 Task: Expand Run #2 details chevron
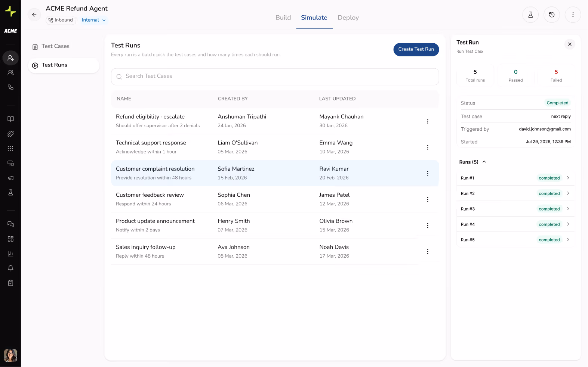point(568,193)
